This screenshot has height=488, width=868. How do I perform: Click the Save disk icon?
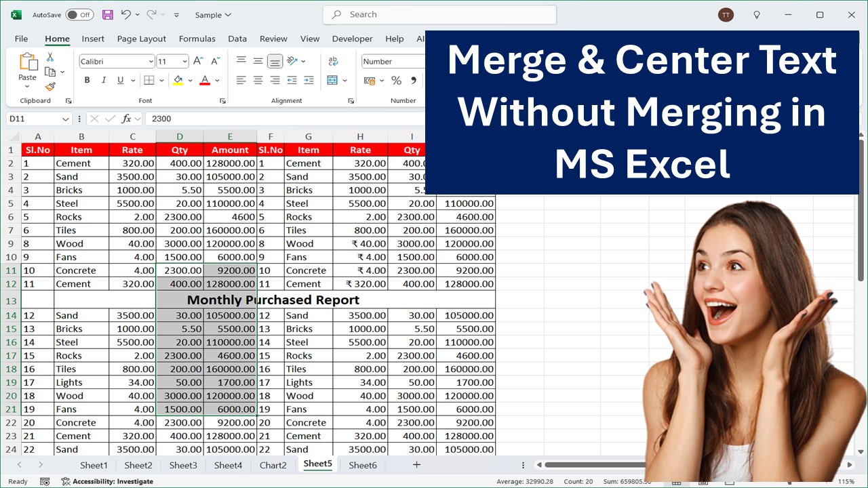coord(107,14)
